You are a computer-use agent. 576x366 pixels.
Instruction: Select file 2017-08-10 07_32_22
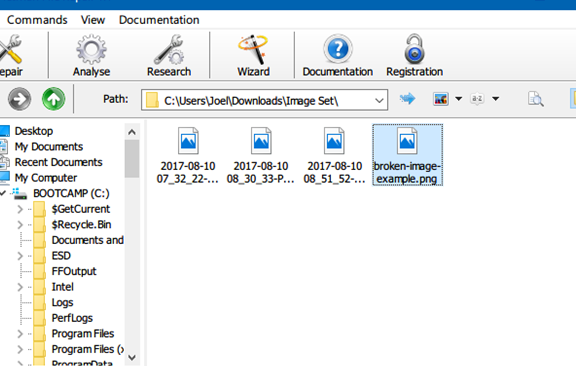click(188, 155)
